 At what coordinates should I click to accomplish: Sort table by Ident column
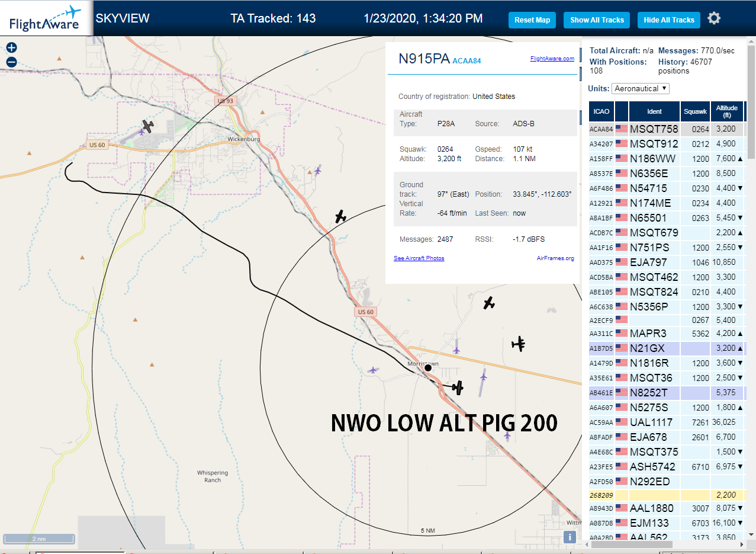click(654, 111)
